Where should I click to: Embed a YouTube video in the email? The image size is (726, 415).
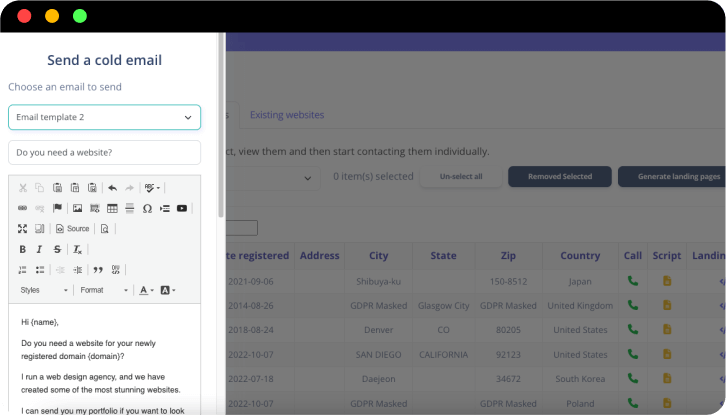coord(182,208)
